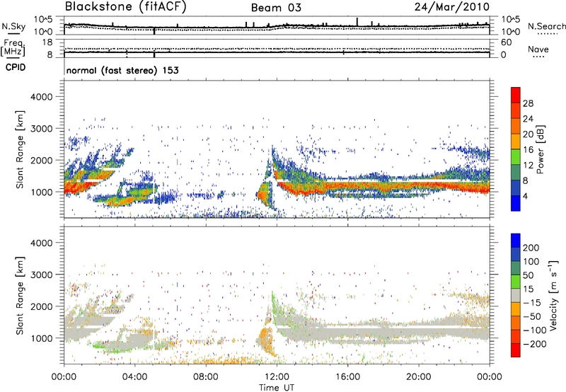Select the "CPID" row label
Viewport: 566px width, 392px height.
point(16,67)
